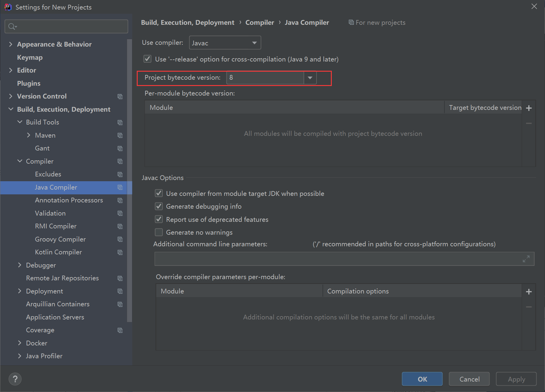Click the per-project icon beside Annotation Processors
545x392 pixels.
pos(120,200)
